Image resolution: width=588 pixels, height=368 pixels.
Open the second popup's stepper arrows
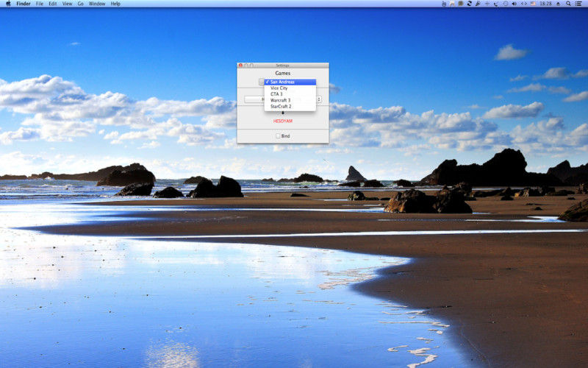point(319,99)
